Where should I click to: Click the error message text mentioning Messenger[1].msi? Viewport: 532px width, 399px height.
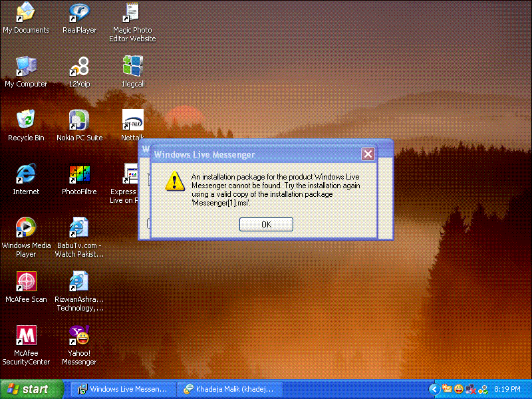(275, 190)
